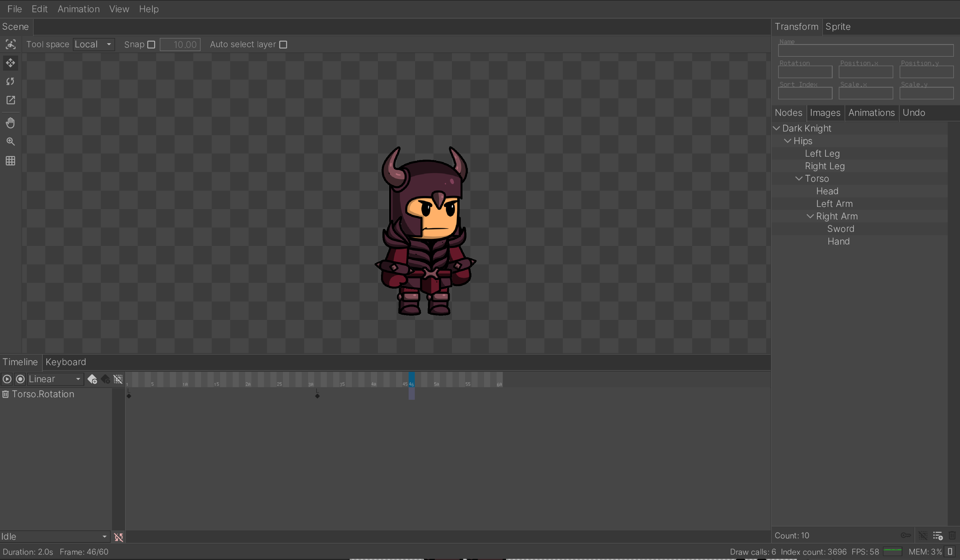Open the Tool space Local dropdown
The height and width of the screenshot is (560, 960).
coord(94,45)
